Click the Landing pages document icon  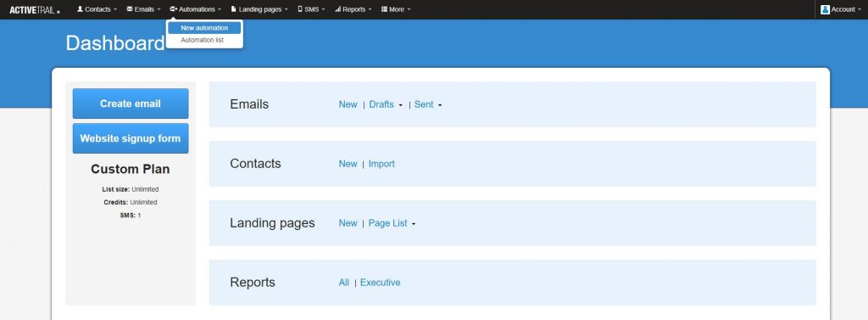(x=234, y=8)
